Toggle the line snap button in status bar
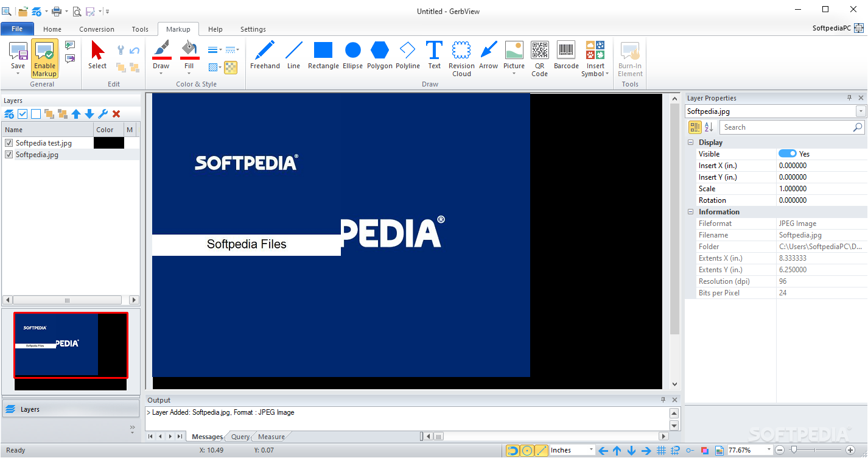The image size is (868, 458). click(541, 451)
